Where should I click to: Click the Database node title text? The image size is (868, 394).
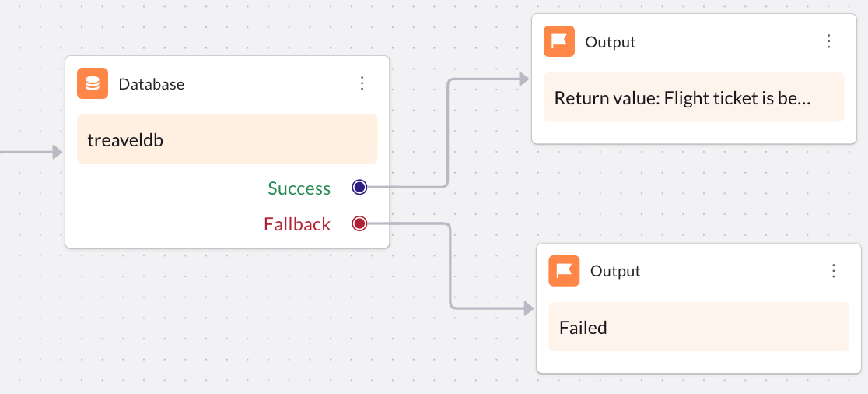point(151,84)
